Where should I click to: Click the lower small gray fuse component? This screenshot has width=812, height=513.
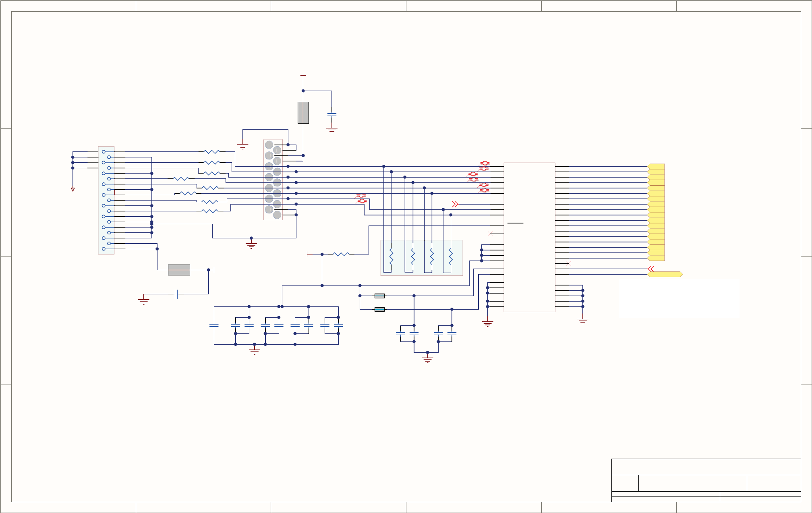pyautogui.click(x=379, y=309)
